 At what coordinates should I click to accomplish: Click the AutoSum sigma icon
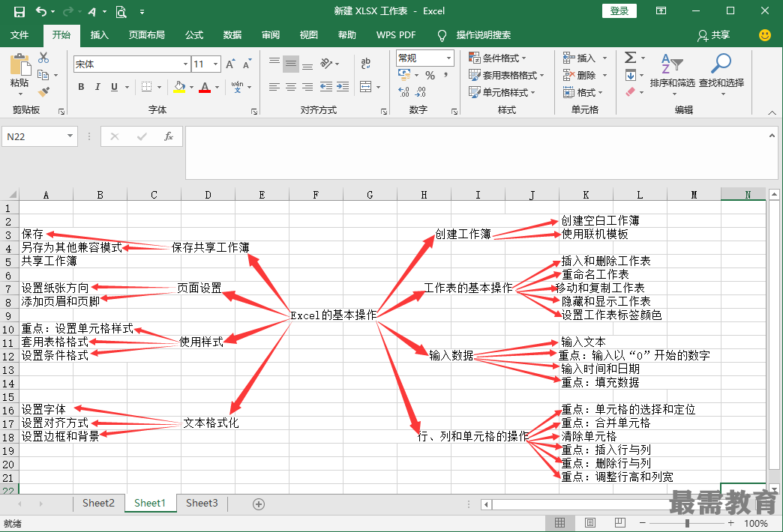point(630,58)
